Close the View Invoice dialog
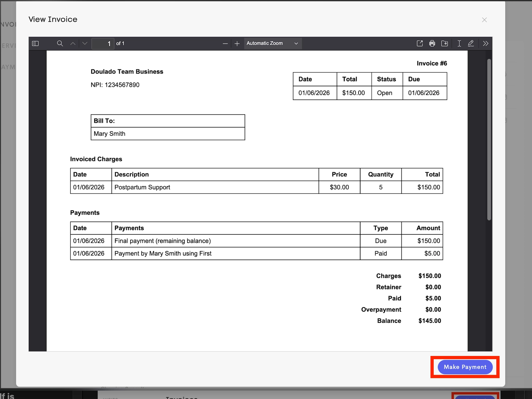This screenshot has width=532, height=399. 484,20
